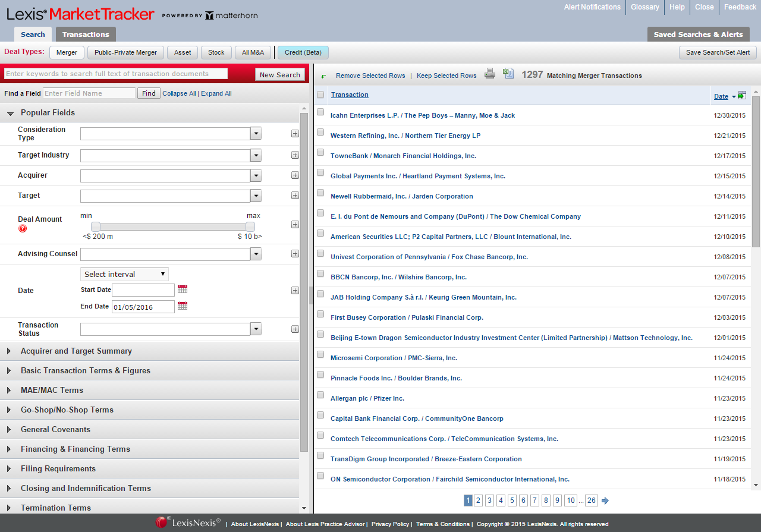Image resolution: width=761 pixels, height=532 pixels.
Task: Sort results by the Date column header
Action: pyautogui.click(x=721, y=96)
